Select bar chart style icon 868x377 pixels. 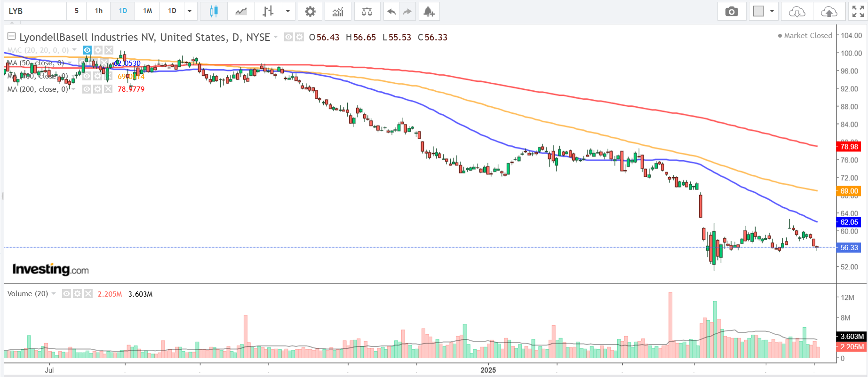(x=268, y=11)
